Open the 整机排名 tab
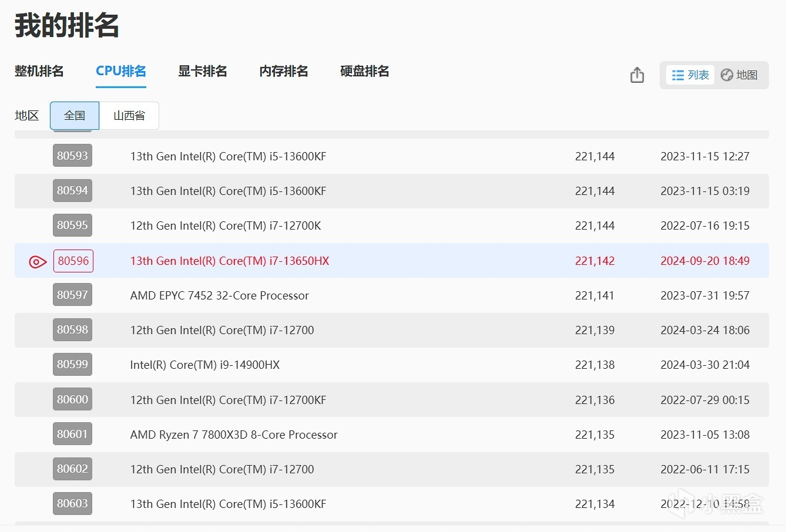Viewport: 786px width, 532px height. (39, 72)
